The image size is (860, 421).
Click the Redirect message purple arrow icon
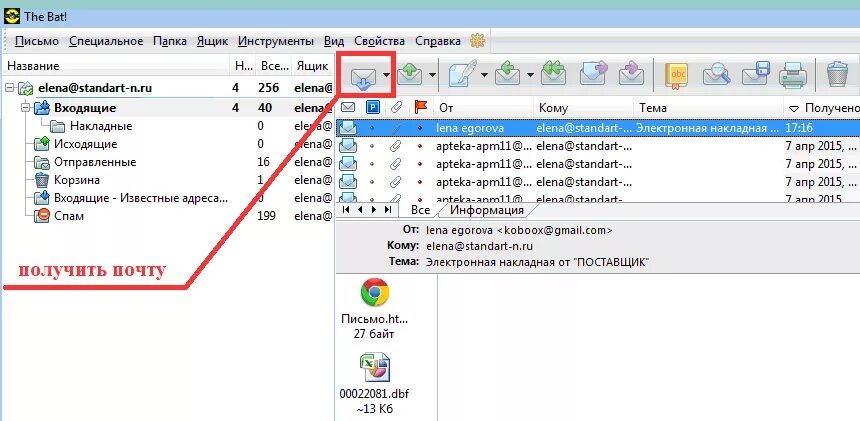(x=631, y=73)
